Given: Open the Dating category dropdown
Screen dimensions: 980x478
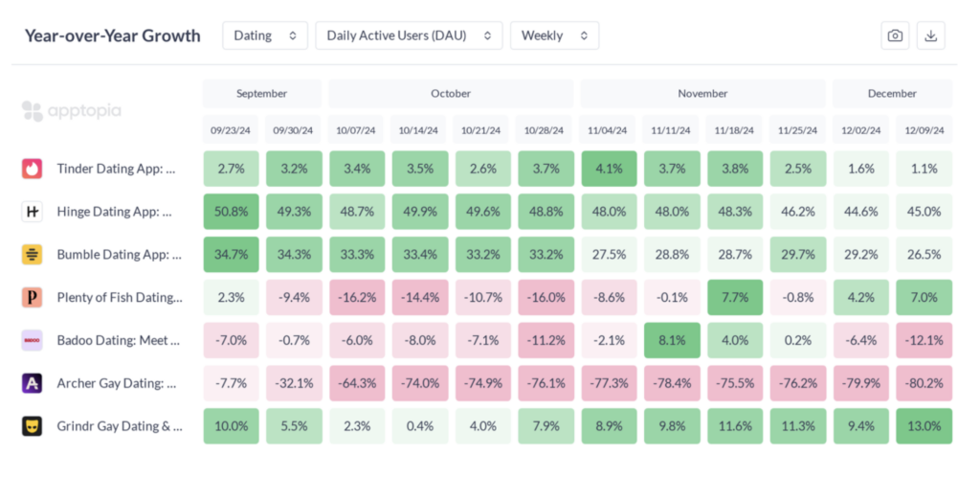Looking at the screenshot, I should point(265,35).
